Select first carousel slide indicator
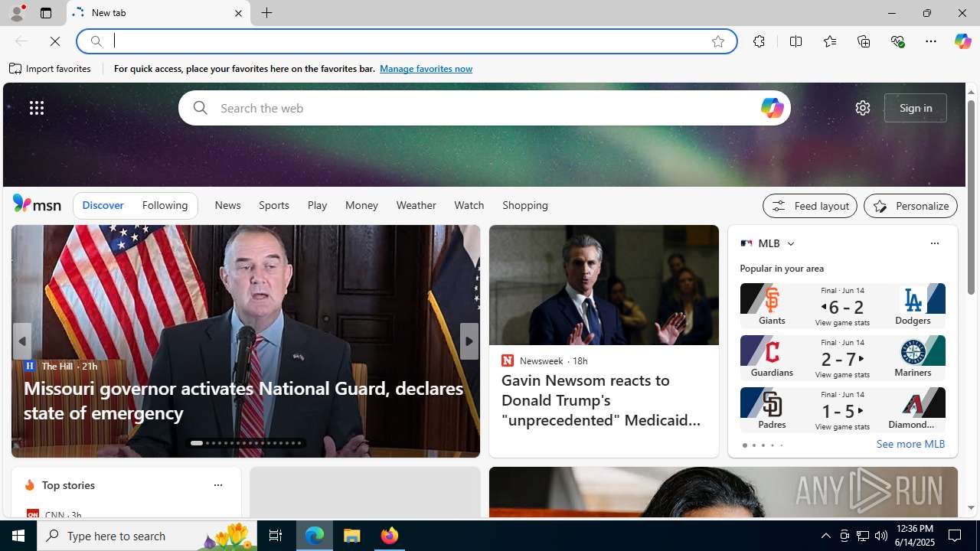Image resolution: width=980 pixels, height=551 pixels. 197,443
